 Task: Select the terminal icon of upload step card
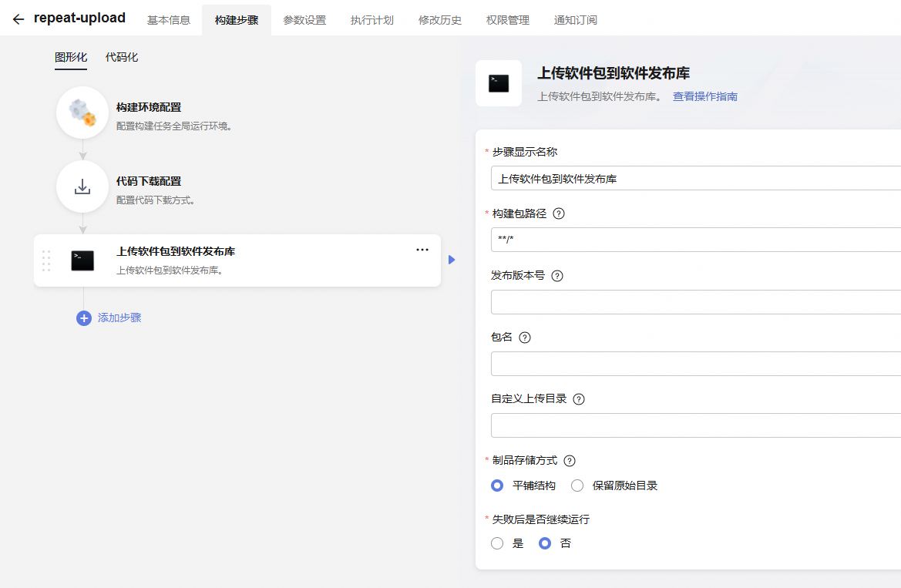click(82, 261)
